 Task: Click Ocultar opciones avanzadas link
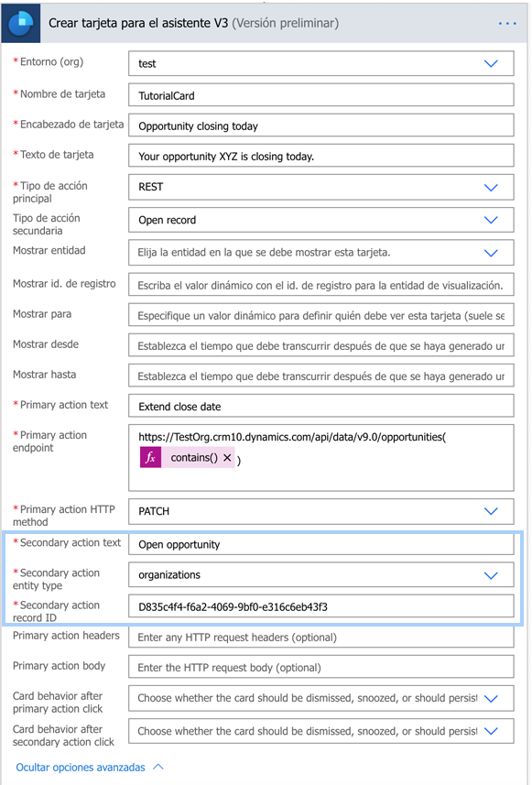pyautogui.click(x=81, y=768)
